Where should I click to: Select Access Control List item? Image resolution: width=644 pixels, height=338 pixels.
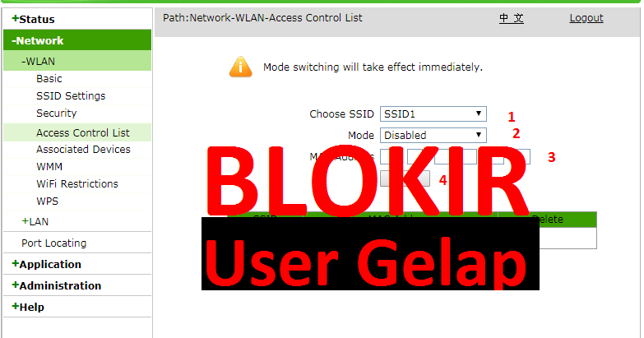click(x=82, y=132)
